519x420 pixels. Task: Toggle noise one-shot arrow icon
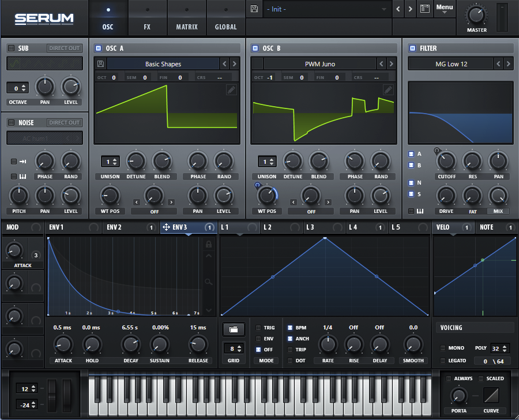tap(22, 162)
